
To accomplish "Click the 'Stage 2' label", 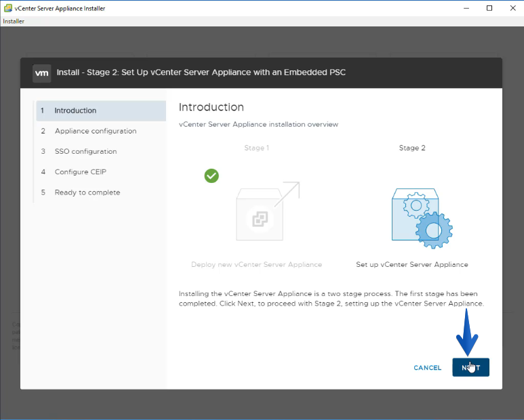I will pos(412,148).
